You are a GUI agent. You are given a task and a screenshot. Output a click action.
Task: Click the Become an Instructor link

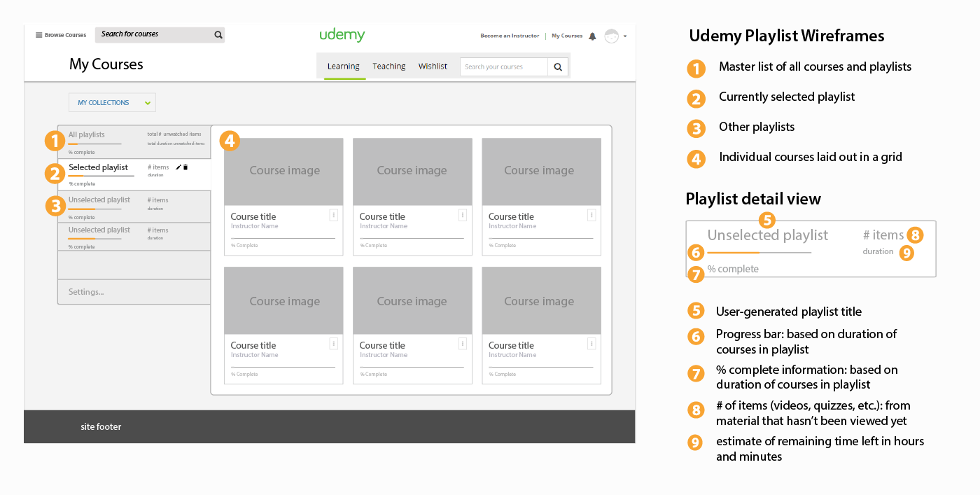[x=510, y=36]
